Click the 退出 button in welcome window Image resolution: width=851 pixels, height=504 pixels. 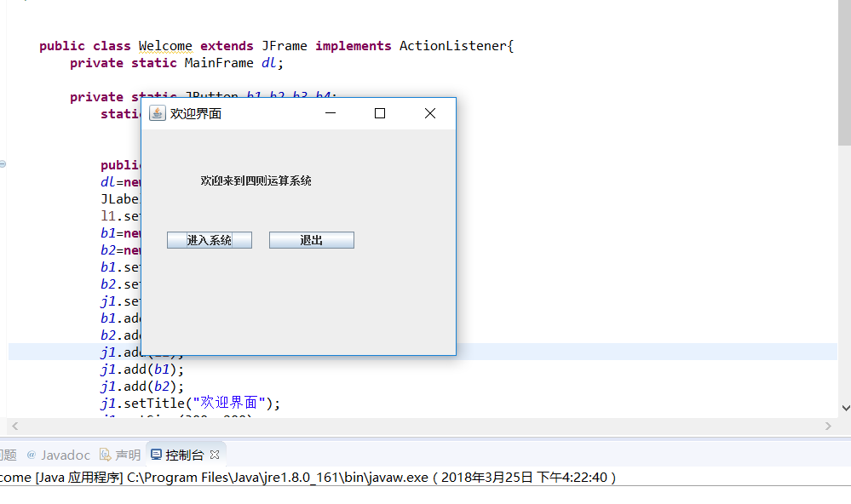[x=312, y=240]
